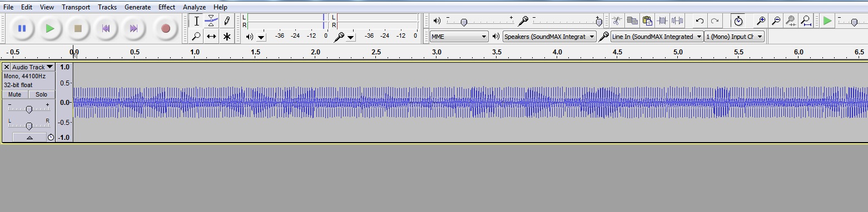The height and width of the screenshot is (212, 868).
Task: Mute the Audio Track
Action: click(x=15, y=94)
